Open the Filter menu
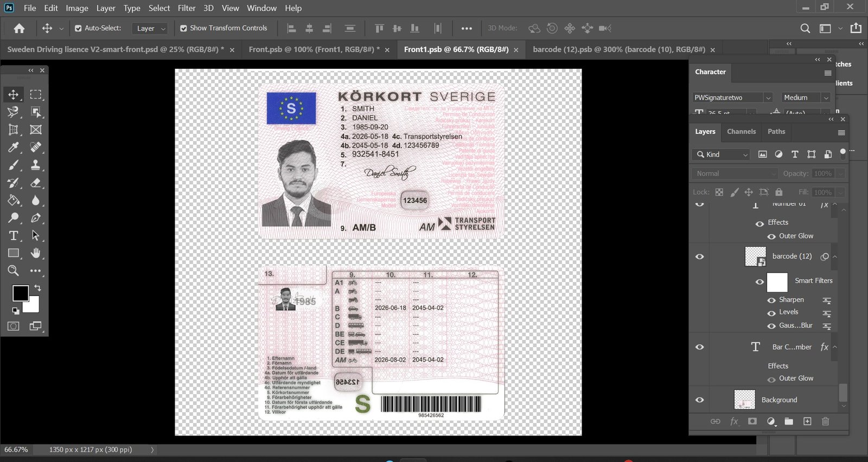 click(x=187, y=8)
